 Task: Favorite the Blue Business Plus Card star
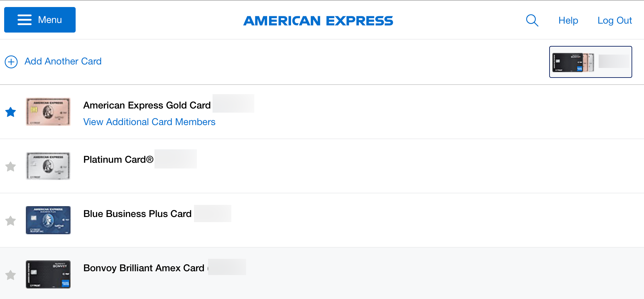(11, 221)
